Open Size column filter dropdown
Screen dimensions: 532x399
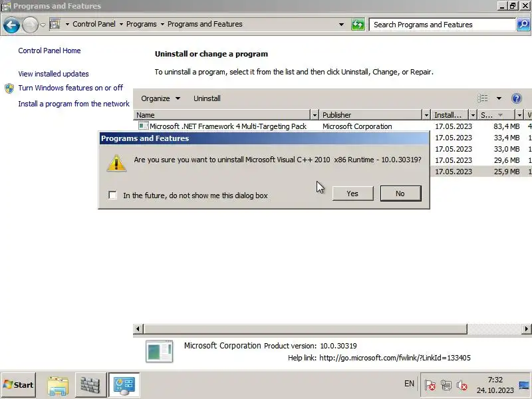coord(519,115)
